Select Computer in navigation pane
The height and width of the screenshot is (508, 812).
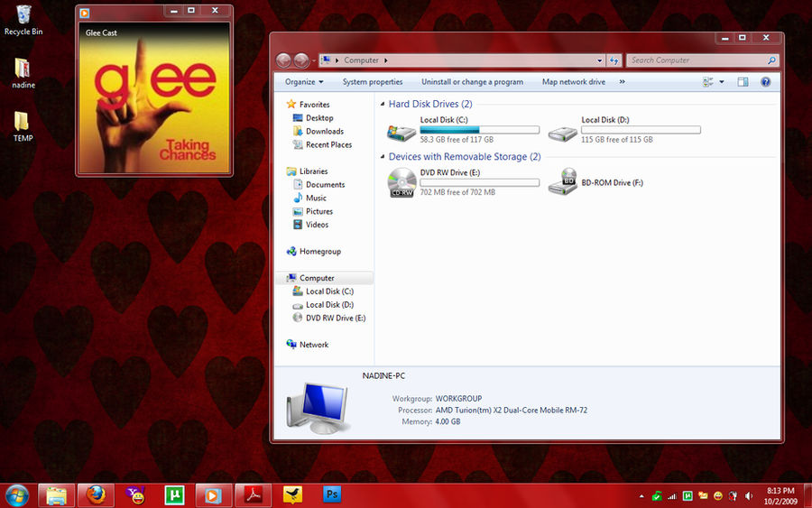[324, 278]
